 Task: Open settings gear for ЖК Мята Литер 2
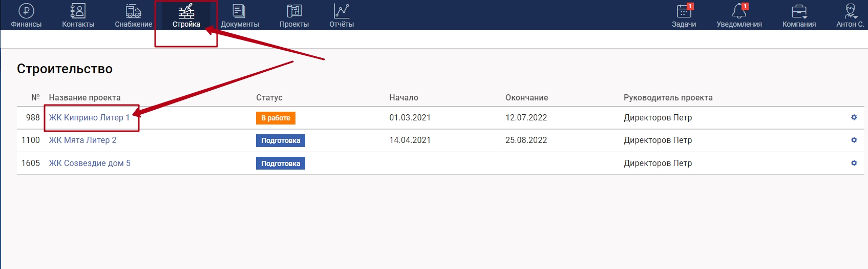pos(854,140)
